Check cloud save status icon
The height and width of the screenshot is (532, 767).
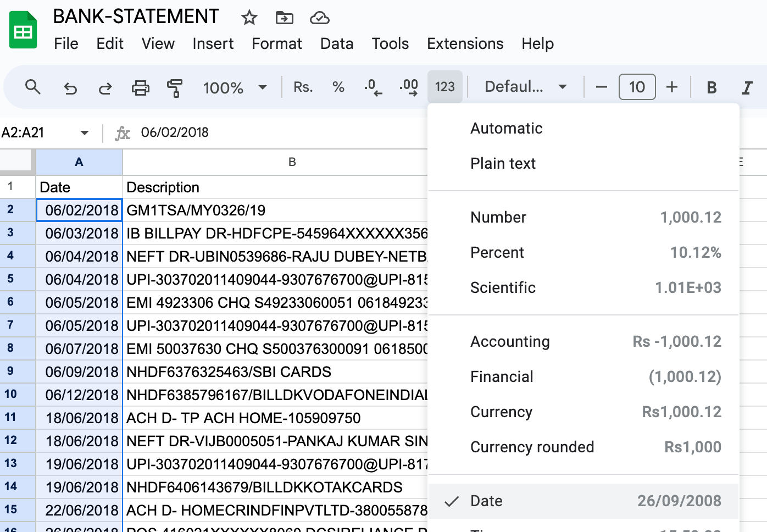point(319,18)
